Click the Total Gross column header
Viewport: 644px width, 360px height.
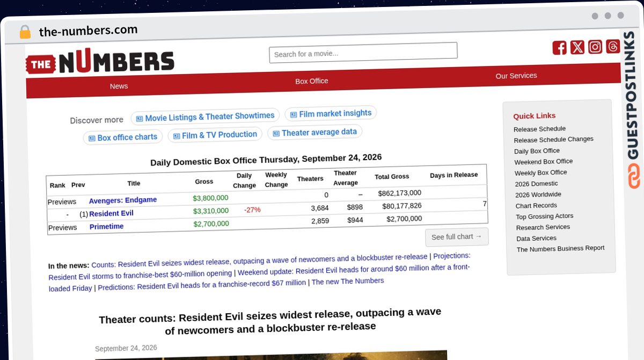[392, 176]
